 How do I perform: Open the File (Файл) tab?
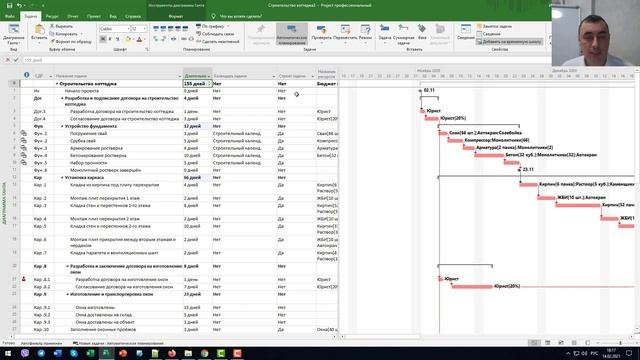pyautogui.click(x=10, y=16)
